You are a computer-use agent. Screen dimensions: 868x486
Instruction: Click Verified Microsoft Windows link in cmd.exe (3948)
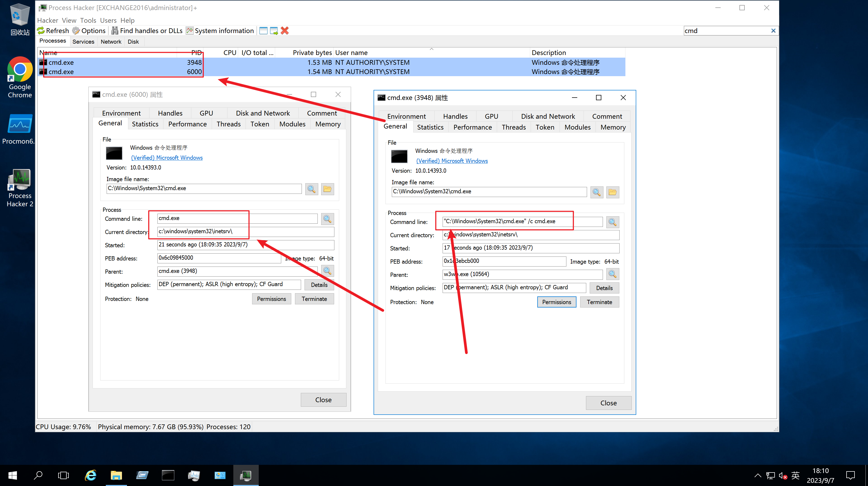click(452, 161)
